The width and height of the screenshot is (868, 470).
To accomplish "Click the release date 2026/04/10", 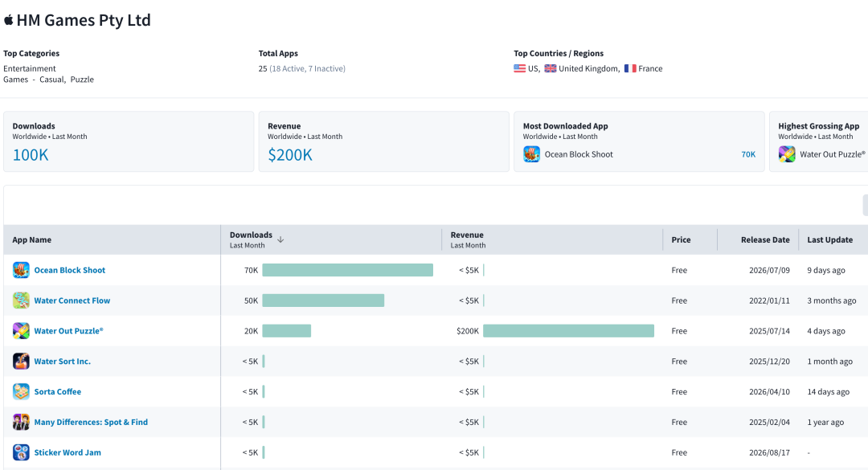I will (769, 392).
